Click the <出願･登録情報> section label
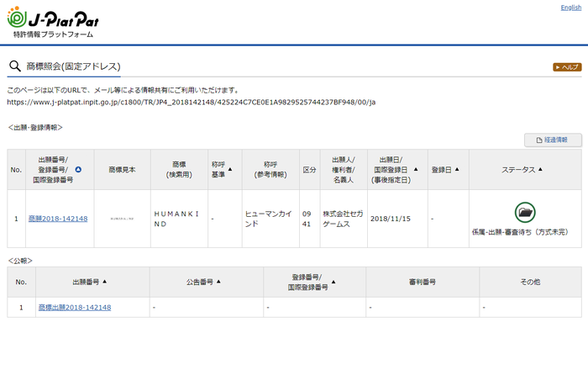This screenshot has width=588, height=375. [x=35, y=128]
